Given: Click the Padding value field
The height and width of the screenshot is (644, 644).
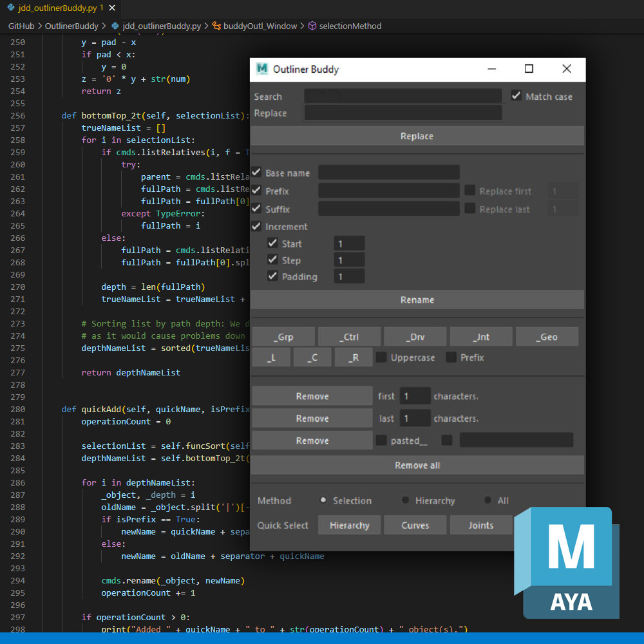Looking at the screenshot, I should tap(349, 276).
